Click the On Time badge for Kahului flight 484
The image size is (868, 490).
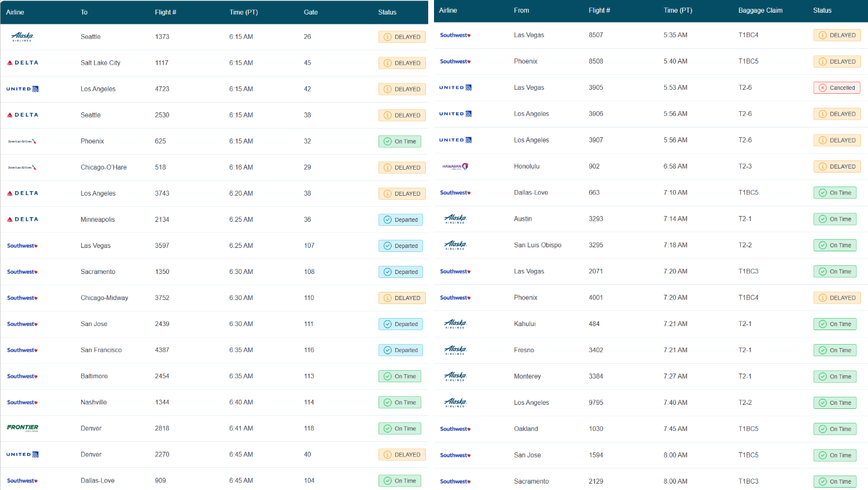tap(834, 324)
